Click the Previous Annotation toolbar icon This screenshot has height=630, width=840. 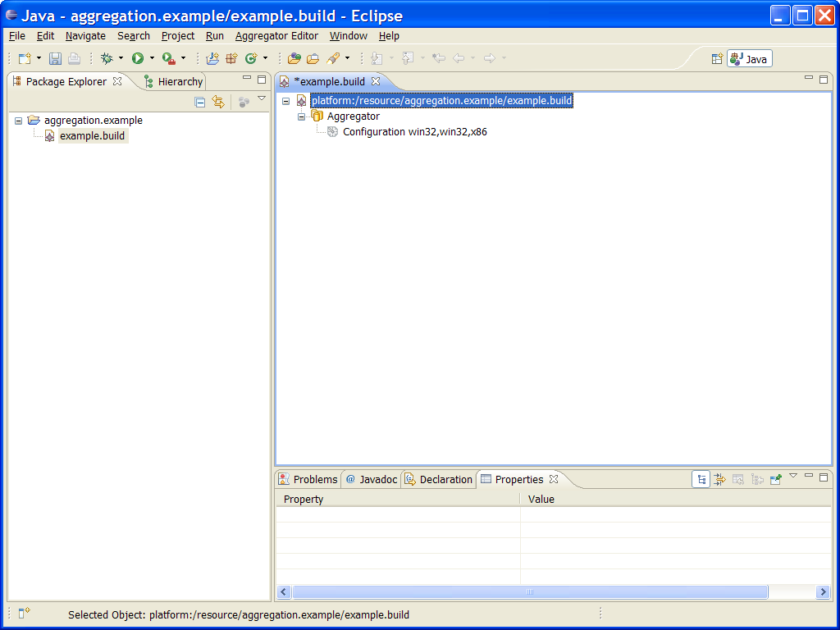408,58
